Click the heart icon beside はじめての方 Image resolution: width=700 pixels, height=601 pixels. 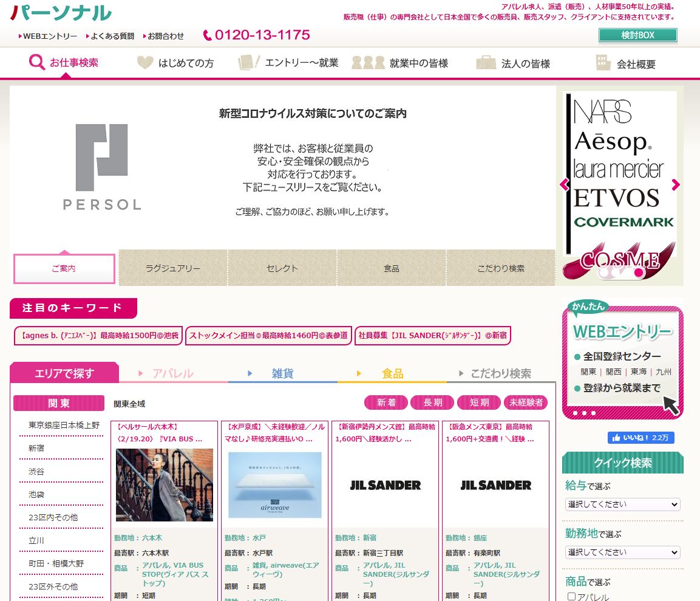pos(145,63)
